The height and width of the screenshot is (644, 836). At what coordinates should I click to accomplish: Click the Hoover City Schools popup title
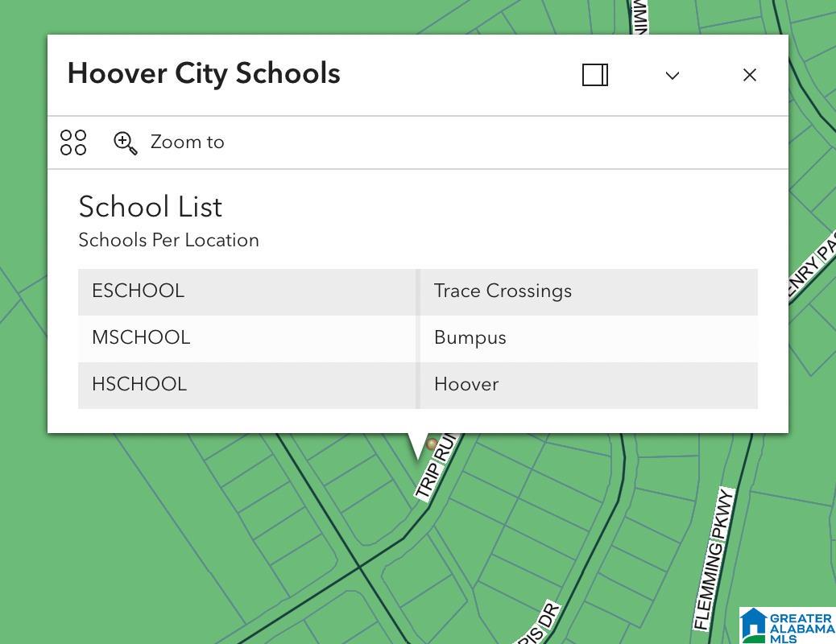pos(204,73)
